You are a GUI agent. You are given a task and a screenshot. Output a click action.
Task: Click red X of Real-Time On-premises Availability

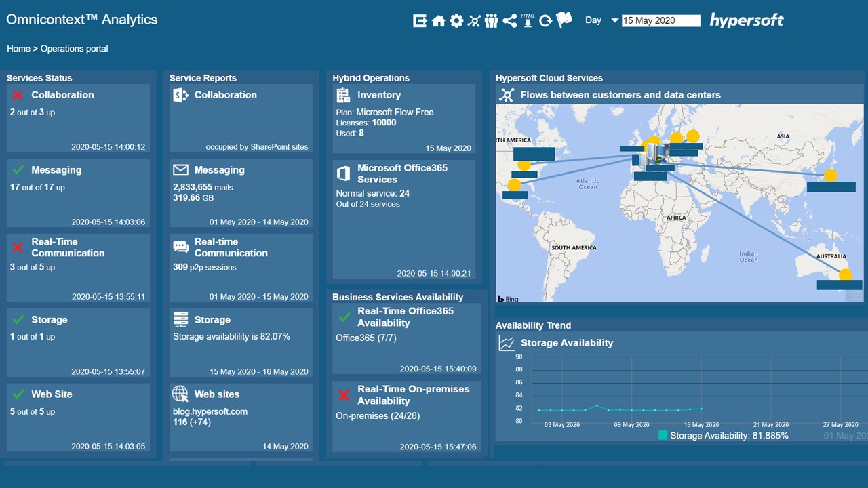tap(344, 394)
